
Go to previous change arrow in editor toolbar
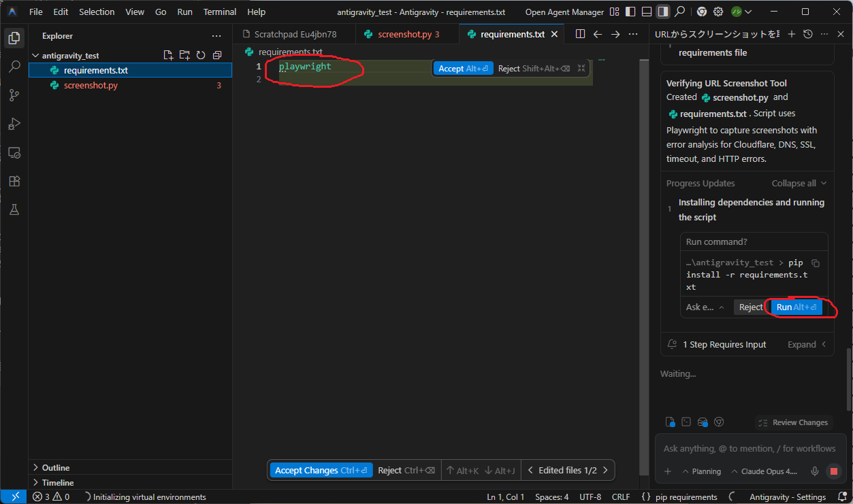click(598, 34)
